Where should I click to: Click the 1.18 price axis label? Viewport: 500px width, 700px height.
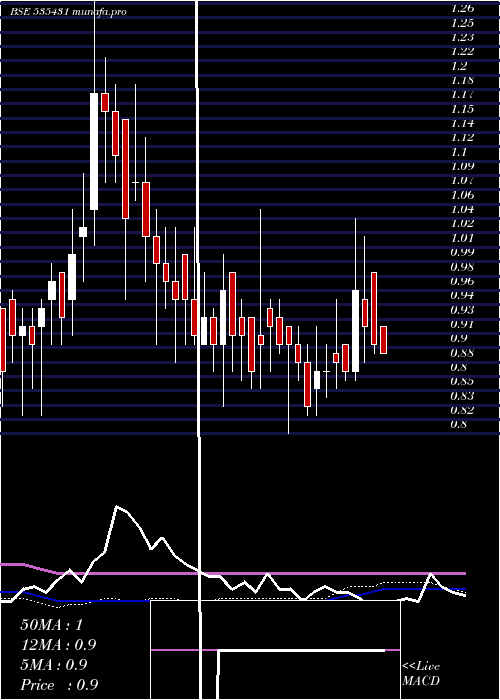462,80
